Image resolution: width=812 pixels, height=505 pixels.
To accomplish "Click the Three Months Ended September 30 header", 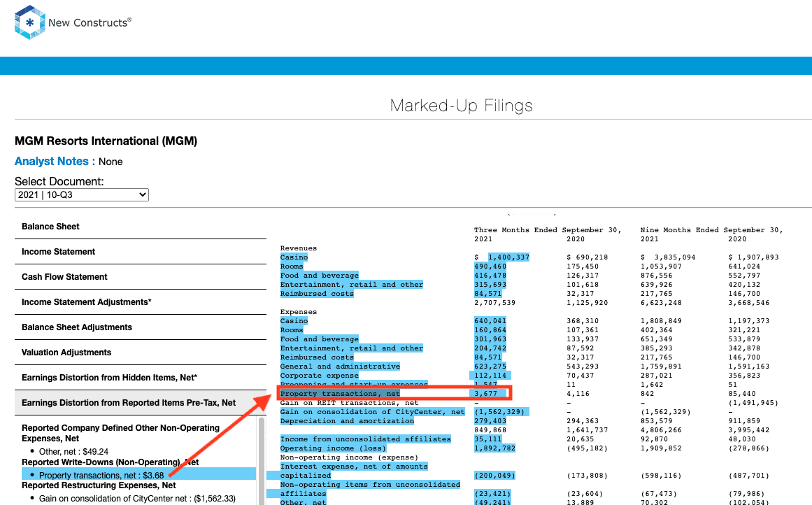I will pos(548,230).
